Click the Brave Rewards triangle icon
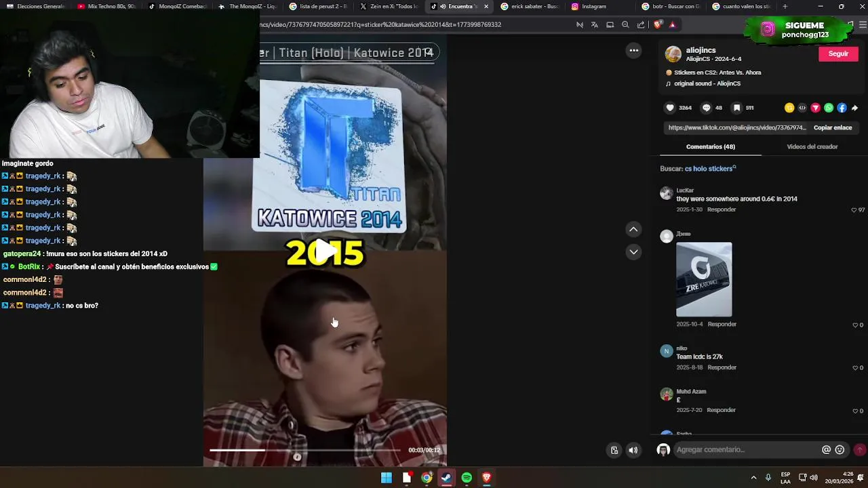This screenshot has width=868, height=488. [672, 24]
